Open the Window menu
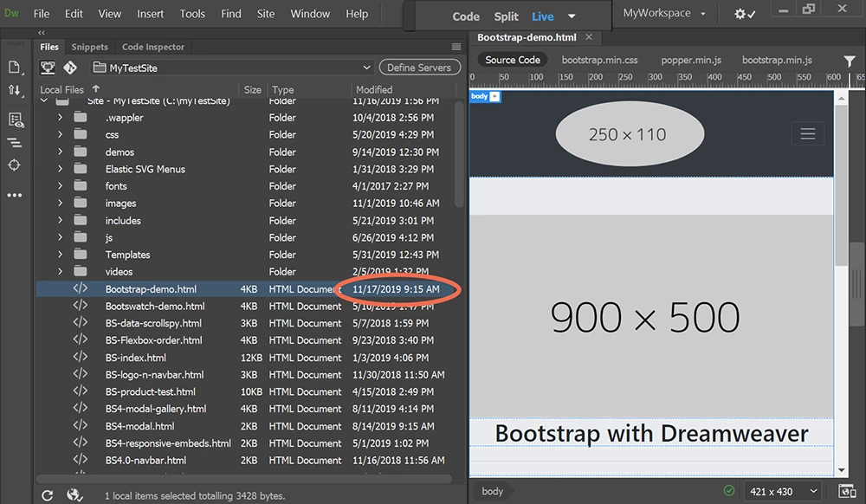Screen dimensions: 866x504 310,14
